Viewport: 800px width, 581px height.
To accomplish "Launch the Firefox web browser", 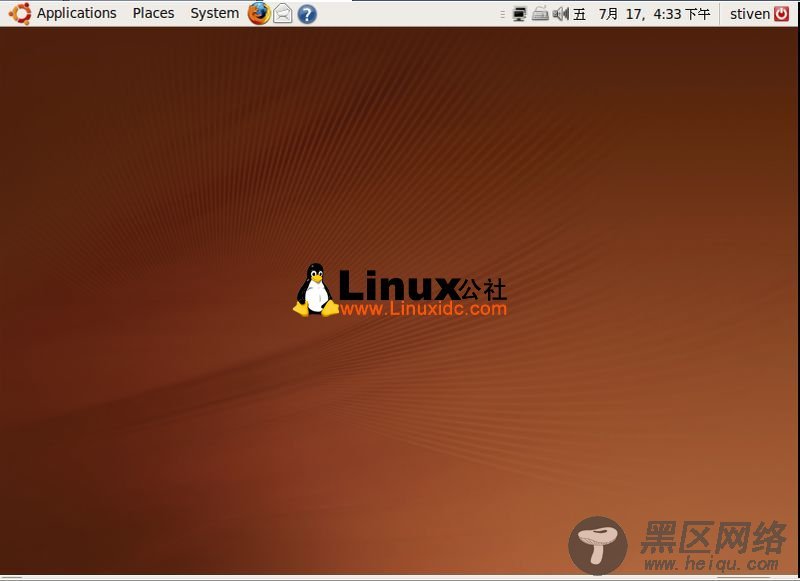I will point(259,13).
